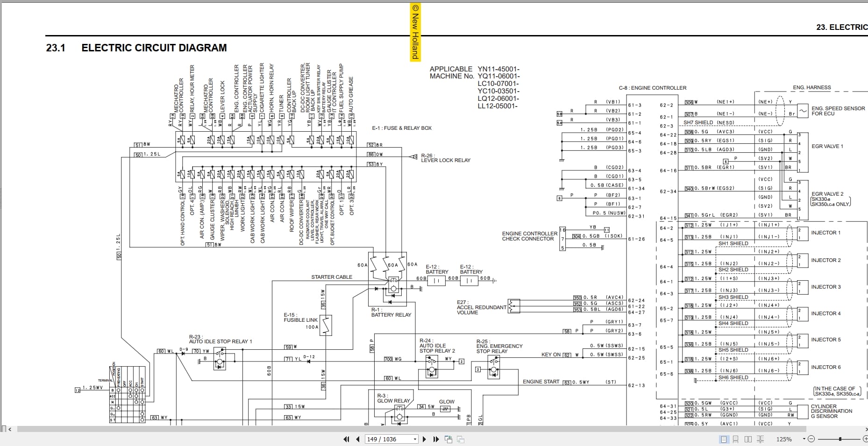Click the ELECTRIC CIRCUIT DIAGRAM heading

pyautogui.click(x=154, y=48)
